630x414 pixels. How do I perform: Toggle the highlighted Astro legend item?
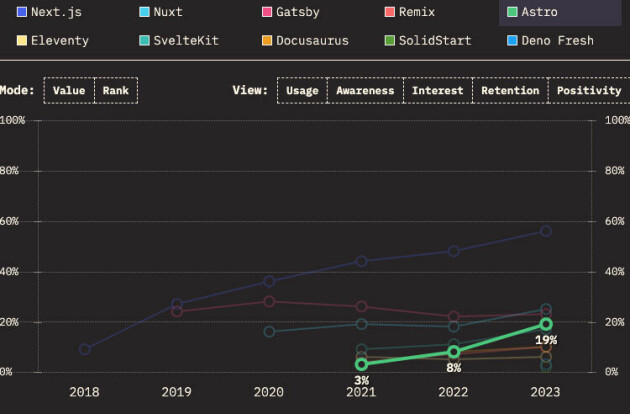point(560,12)
